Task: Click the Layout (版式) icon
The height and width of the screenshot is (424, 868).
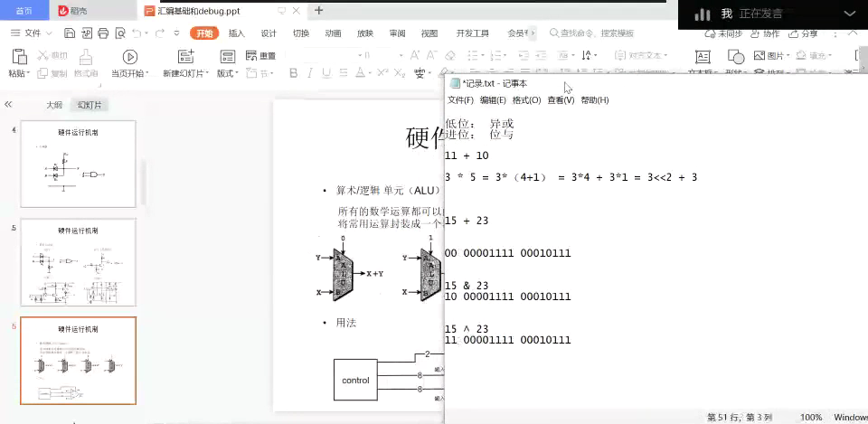Action: [x=228, y=56]
